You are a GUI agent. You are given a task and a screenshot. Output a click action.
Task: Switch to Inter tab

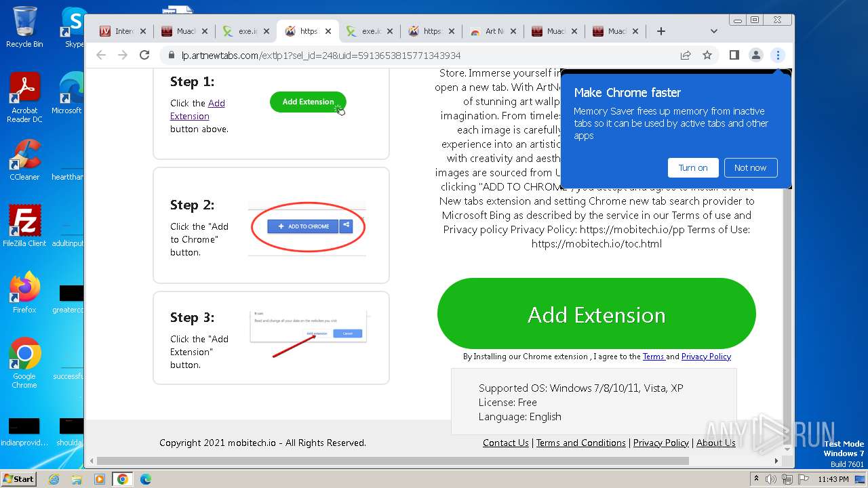pos(117,31)
